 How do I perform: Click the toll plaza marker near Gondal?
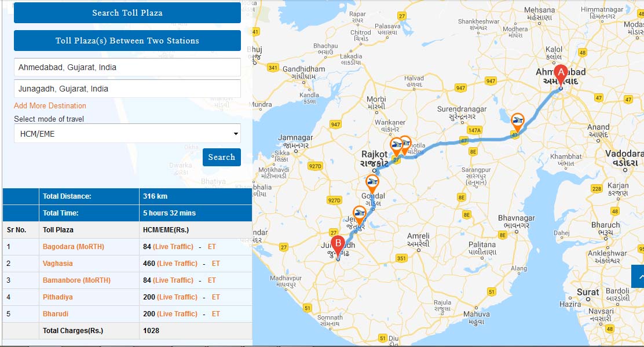click(x=373, y=184)
